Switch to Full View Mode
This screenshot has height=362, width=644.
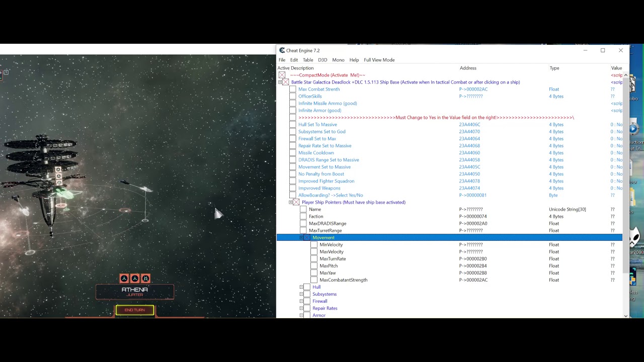pos(379,60)
